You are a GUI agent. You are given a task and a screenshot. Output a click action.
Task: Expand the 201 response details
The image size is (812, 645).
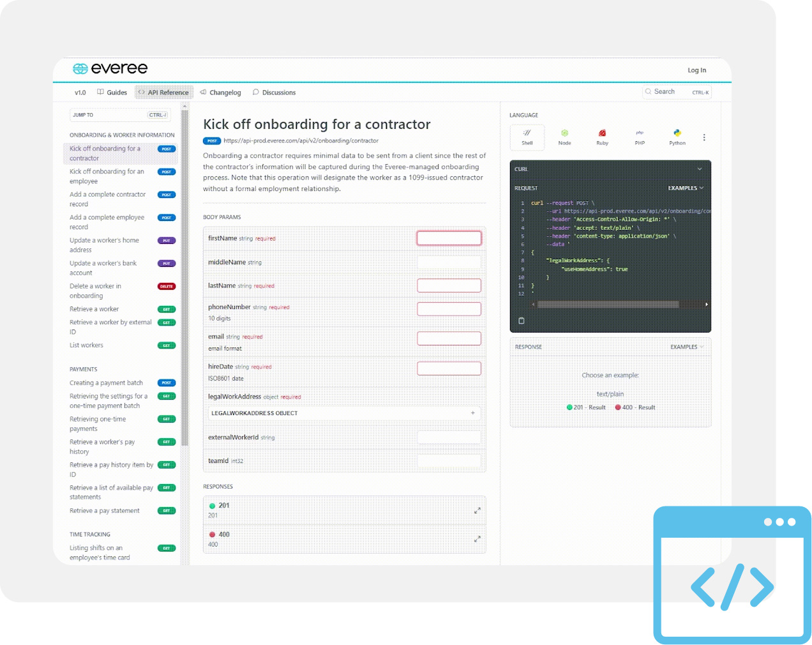pos(477,510)
